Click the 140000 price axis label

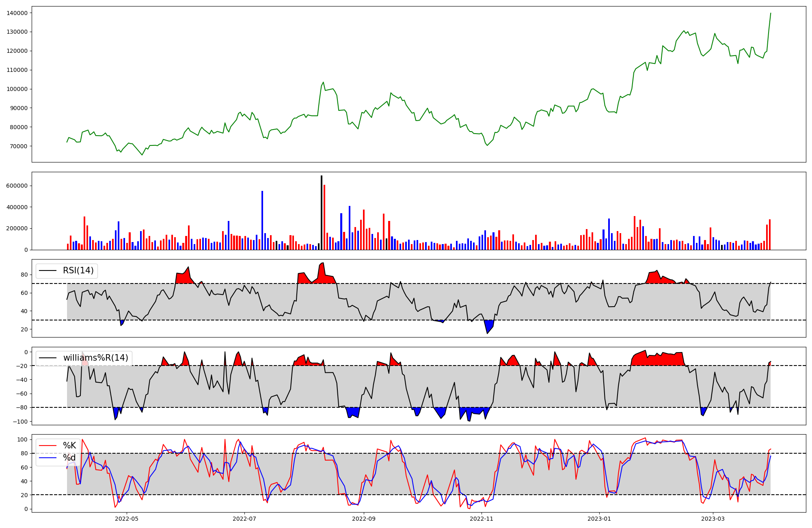[x=17, y=13]
